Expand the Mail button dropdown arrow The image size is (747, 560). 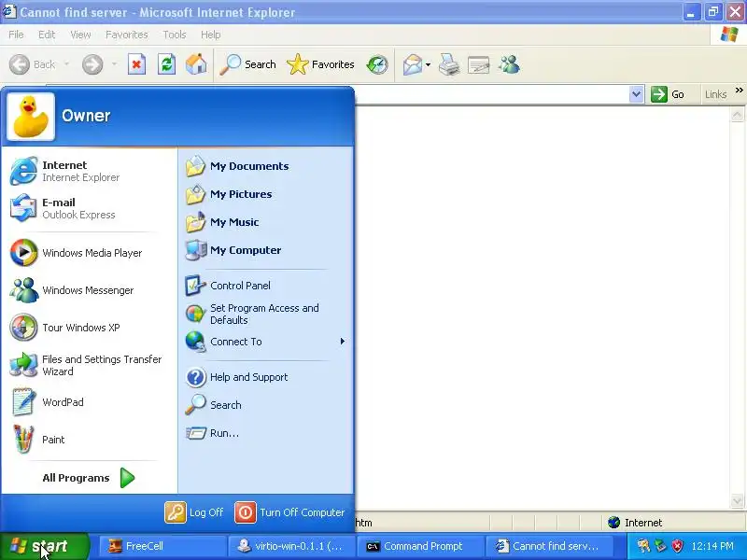click(x=428, y=64)
